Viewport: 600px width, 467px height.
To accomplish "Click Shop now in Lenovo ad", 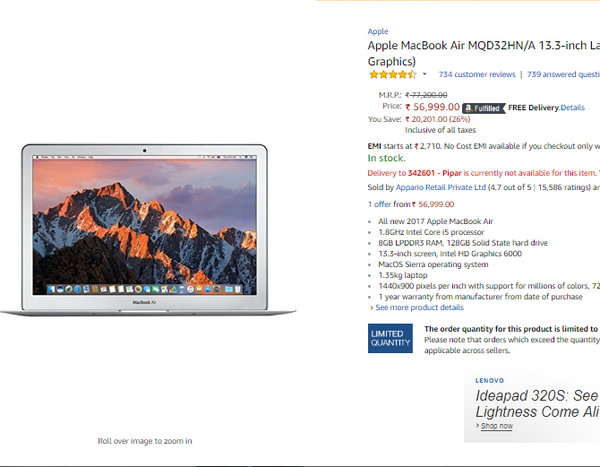I will tap(496, 426).
